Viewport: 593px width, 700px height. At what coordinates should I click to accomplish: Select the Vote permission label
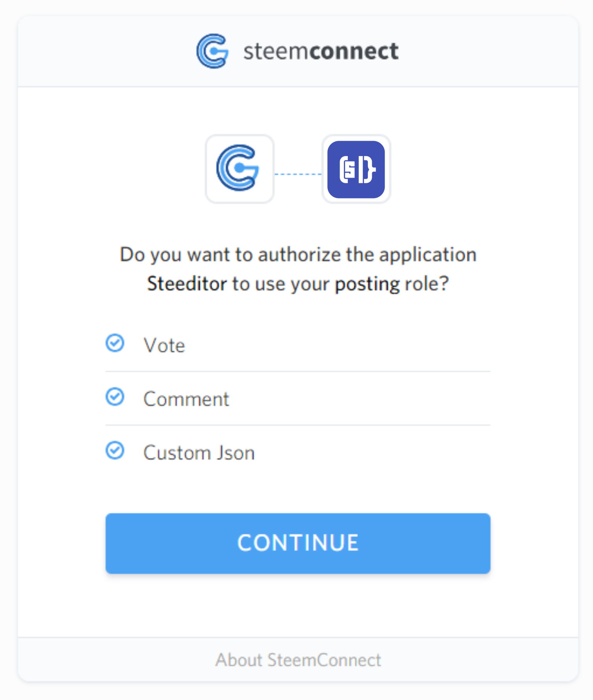click(164, 345)
